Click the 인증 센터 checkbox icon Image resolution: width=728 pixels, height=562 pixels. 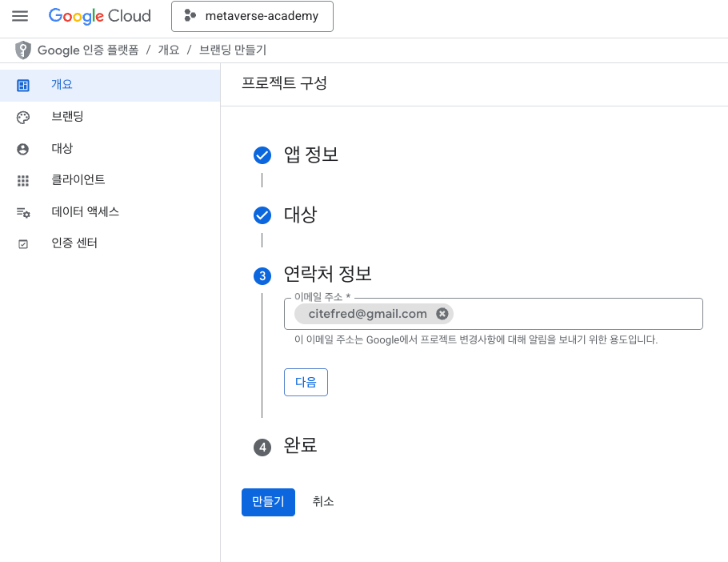(x=22, y=244)
